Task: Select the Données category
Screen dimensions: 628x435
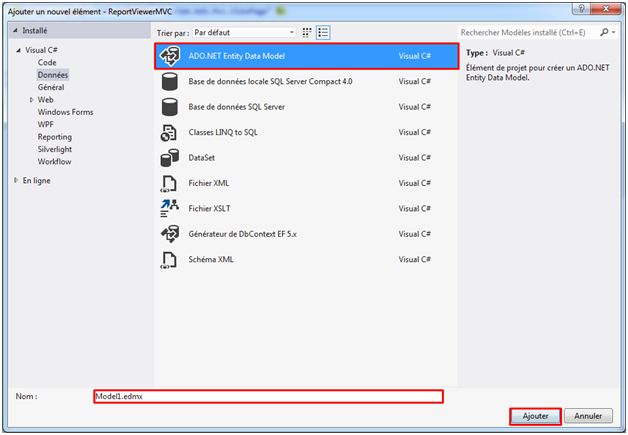Action: tap(53, 75)
